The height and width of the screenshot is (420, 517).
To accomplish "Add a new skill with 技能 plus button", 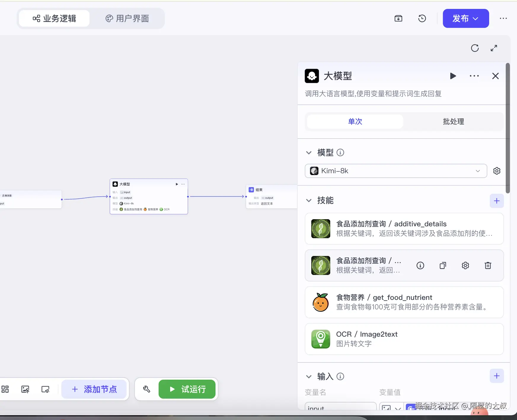I will 497,201.
